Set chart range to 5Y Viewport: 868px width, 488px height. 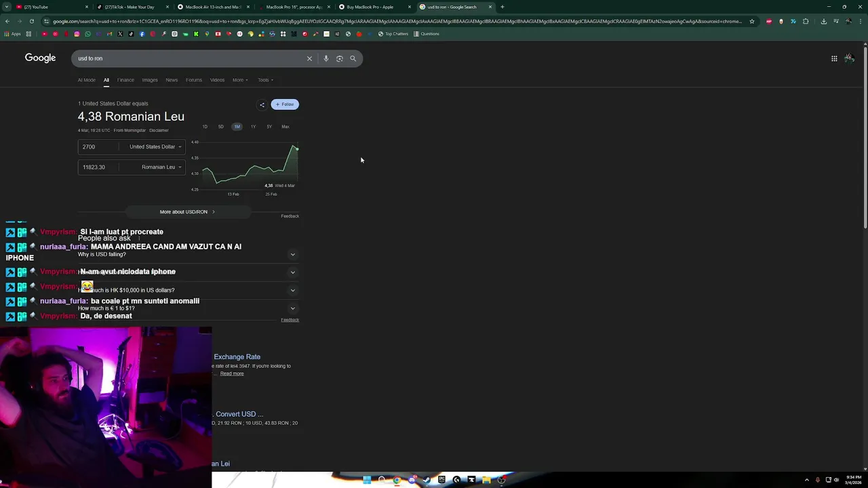pyautogui.click(x=269, y=127)
